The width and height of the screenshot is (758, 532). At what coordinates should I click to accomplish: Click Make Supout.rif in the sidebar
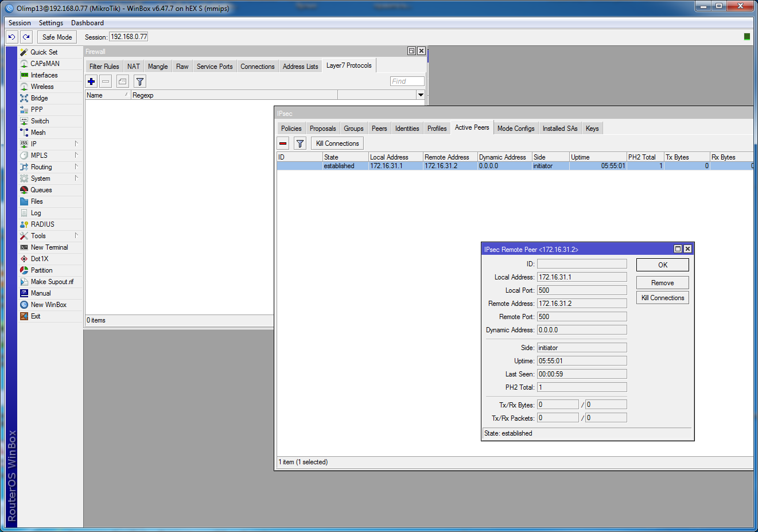(x=52, y=282)
